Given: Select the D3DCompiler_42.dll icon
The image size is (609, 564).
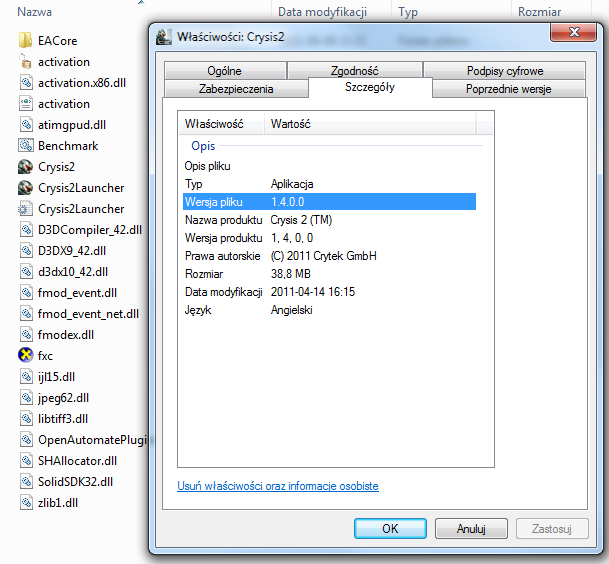Looking at the screenshot, I should [x=25, y=229].
